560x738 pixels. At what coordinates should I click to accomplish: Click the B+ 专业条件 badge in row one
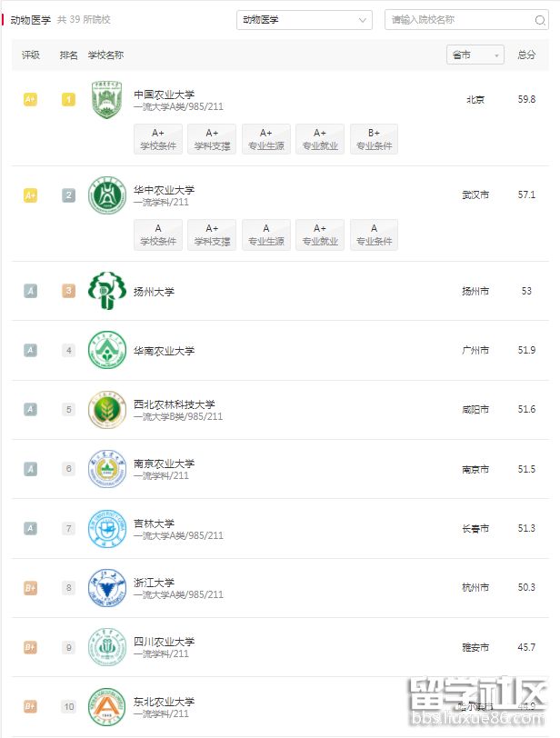point(373,139)
